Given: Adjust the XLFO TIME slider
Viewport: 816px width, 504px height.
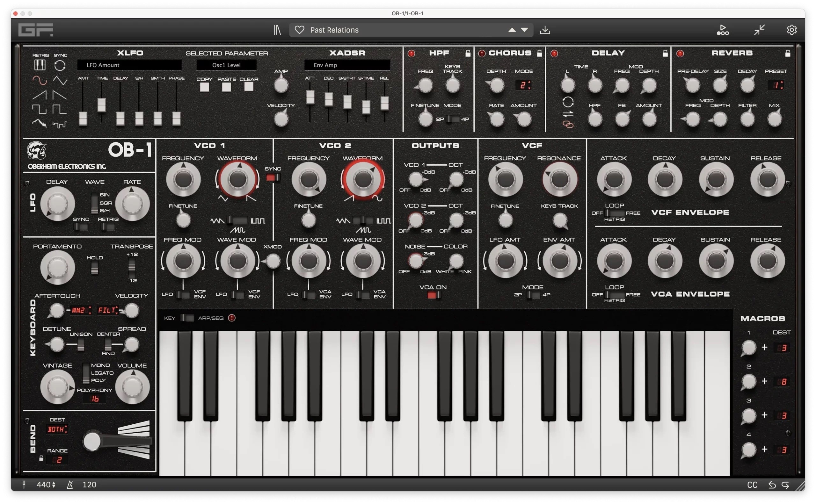Looking at the screenshot, I should click(x=102, y=105).
